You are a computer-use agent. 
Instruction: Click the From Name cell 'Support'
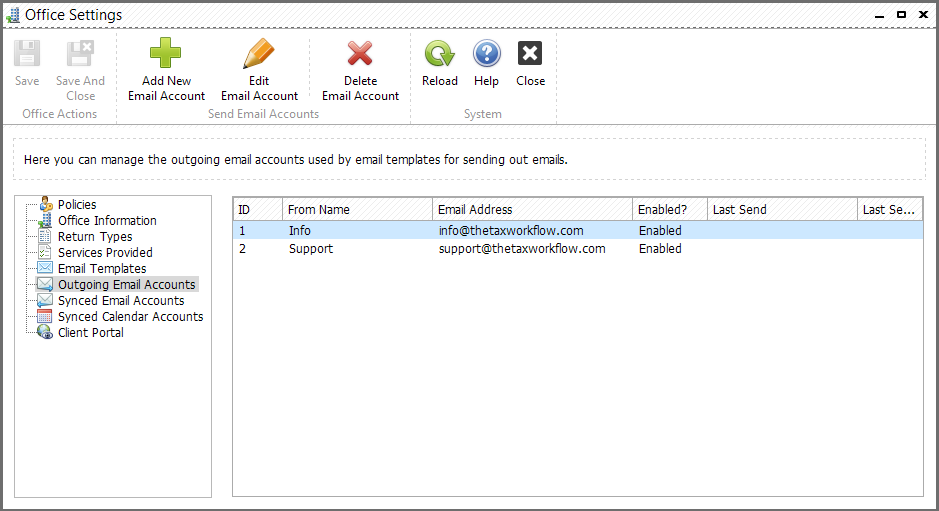(x=310, y=249)
